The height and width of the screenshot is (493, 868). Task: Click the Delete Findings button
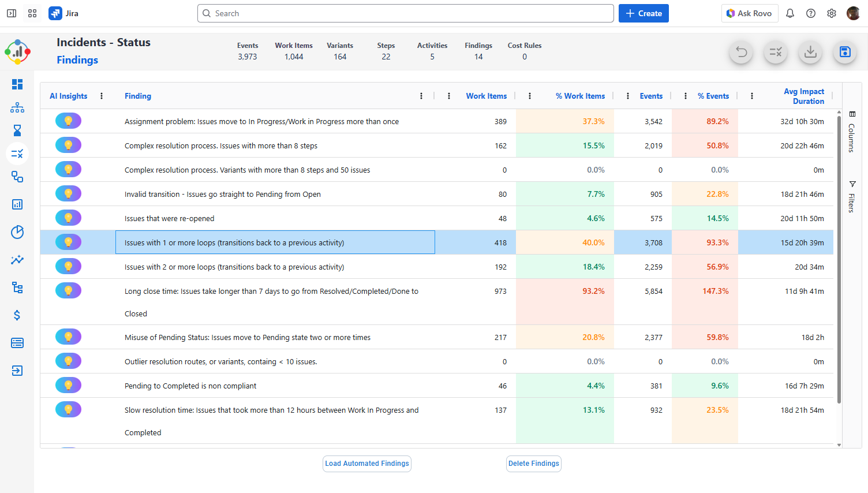click(x=533, y=464)
